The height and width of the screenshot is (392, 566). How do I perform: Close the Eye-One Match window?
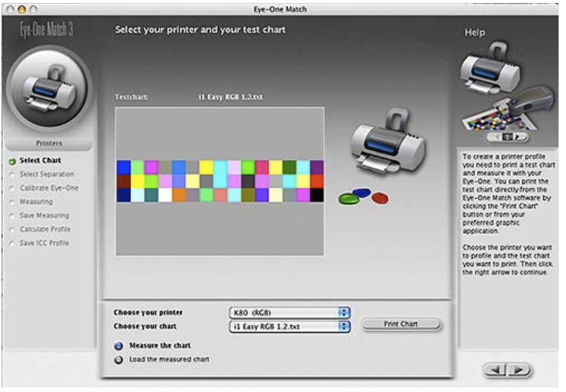click(x=10, y=10)
